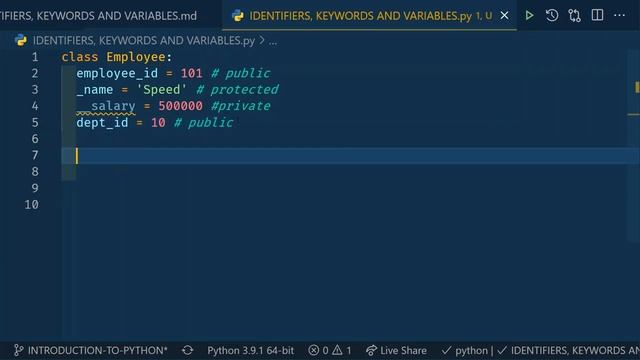Click the Employee class name
The image size is (640, 360).
coord(136,57)
